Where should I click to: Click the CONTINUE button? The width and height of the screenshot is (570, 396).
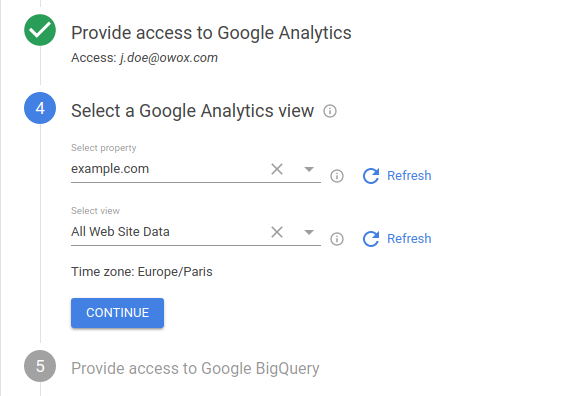point(117,313)
